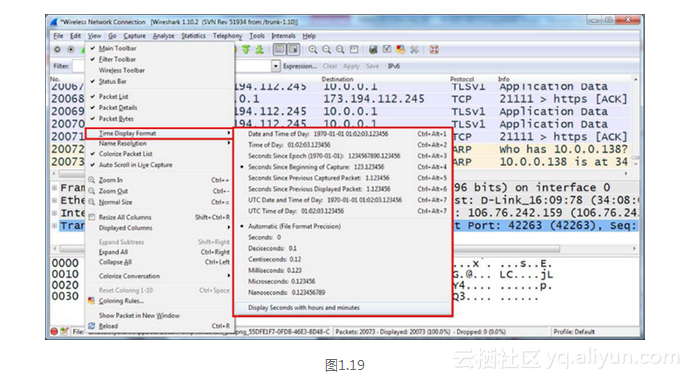This screenshot has height=379, width=691.
Task: Select Date and Time of Day format
Action: pos(343,134)
